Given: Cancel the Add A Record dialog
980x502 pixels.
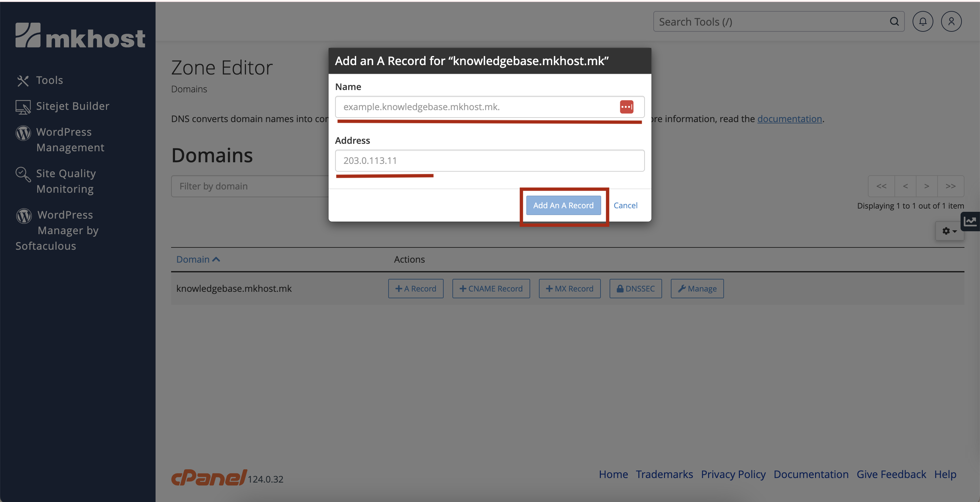Looking at the screenshot, I should 625,205.
